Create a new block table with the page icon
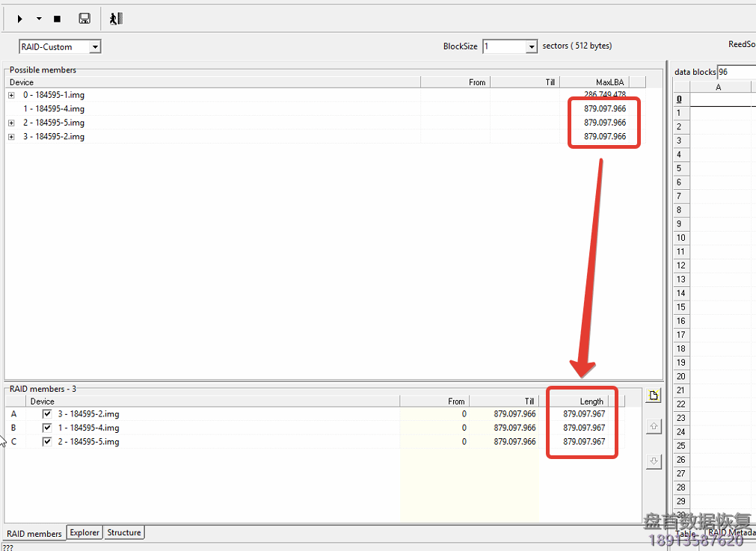Viewport: 756px width, 551px height. [x=653, y=395]
